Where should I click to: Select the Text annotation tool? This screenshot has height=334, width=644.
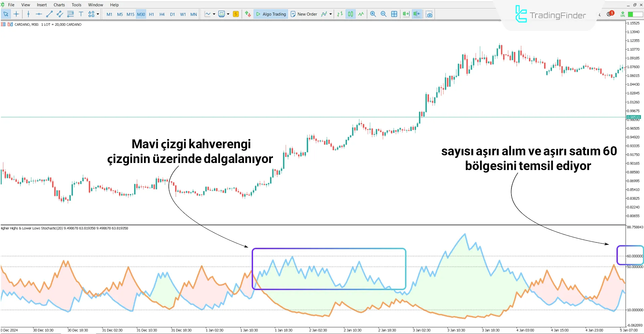click(x=81, y=14)
